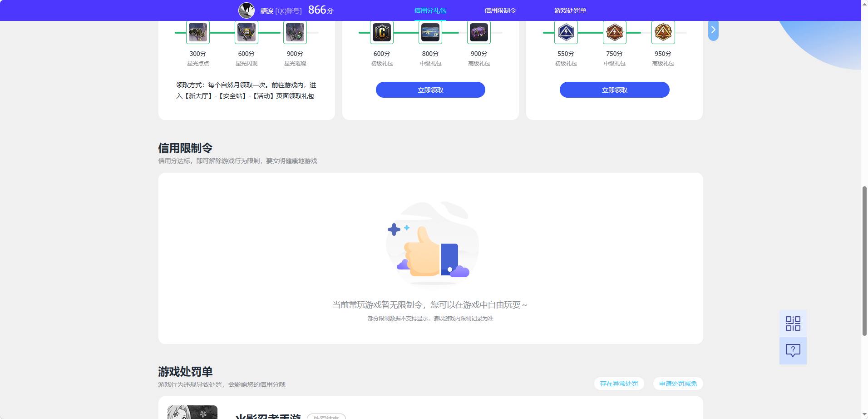Click the 750分 中级礼包 badge icon
The image size is (868, 419).
coord(615,32)
